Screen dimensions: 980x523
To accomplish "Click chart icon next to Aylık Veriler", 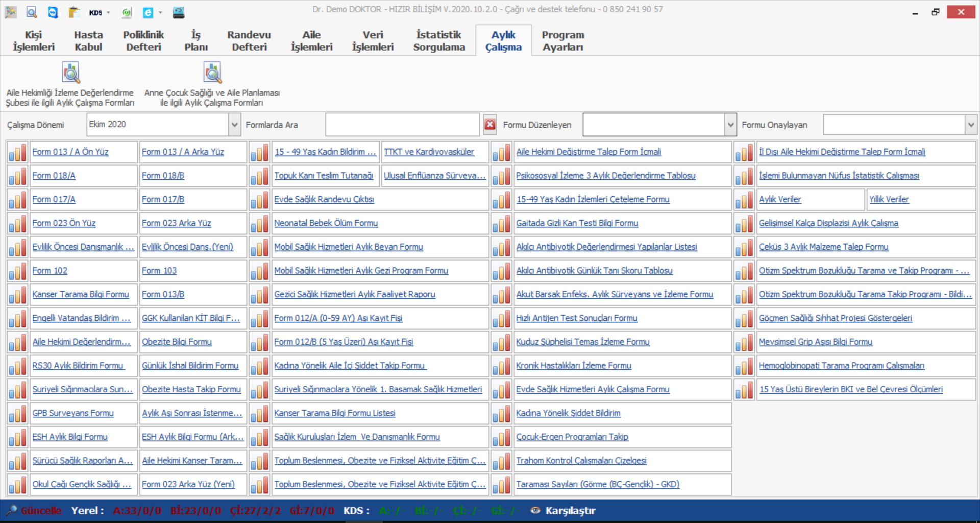I will tap(745, 200).
